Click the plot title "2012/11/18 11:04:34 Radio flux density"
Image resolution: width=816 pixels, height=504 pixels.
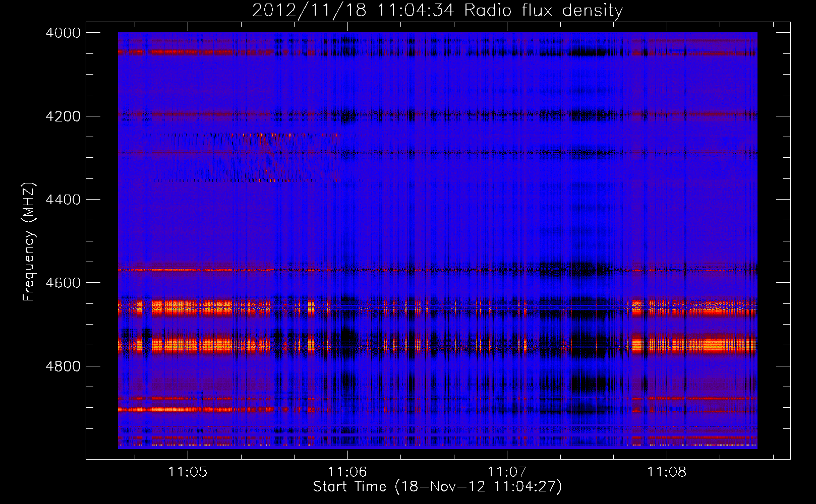438,11
